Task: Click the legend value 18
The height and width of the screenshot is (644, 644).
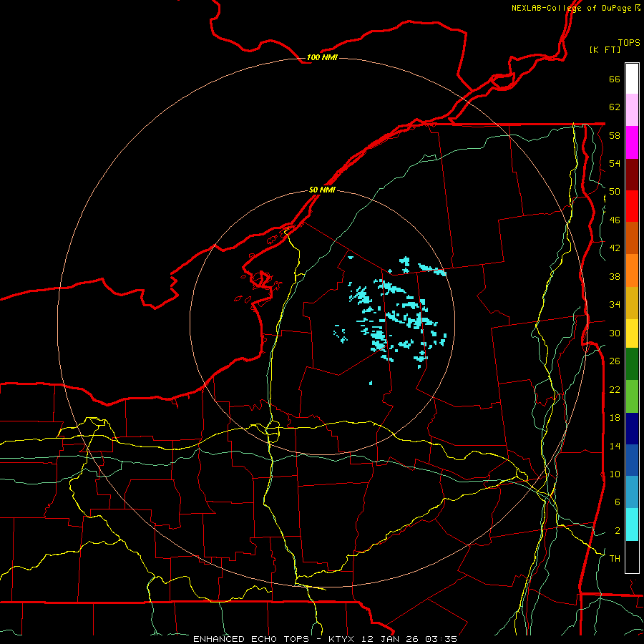Action: [x=615, y=418]
